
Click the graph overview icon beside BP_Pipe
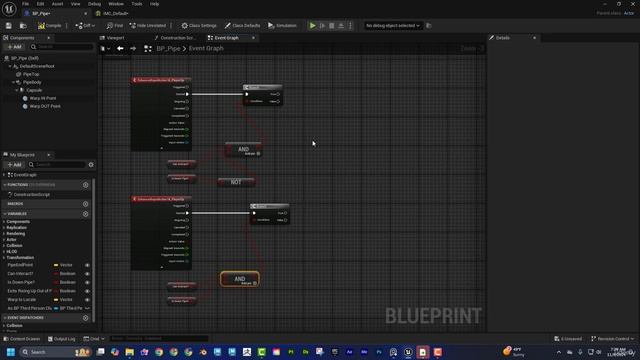pos(148,49)
